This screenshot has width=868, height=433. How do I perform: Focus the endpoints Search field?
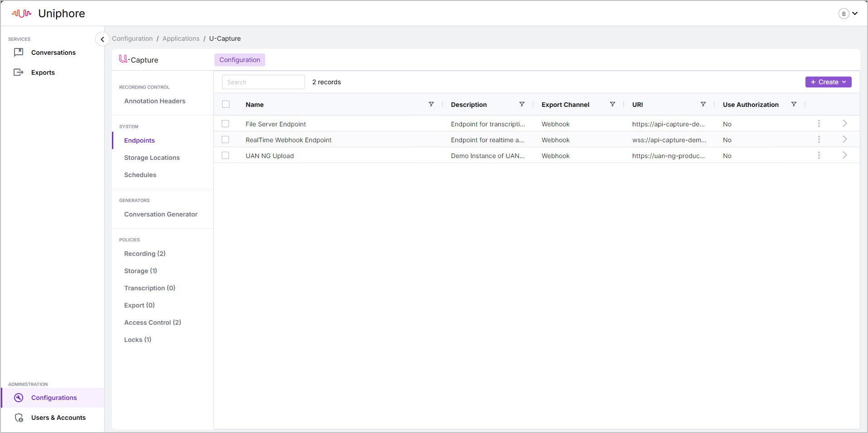[263, 82]
